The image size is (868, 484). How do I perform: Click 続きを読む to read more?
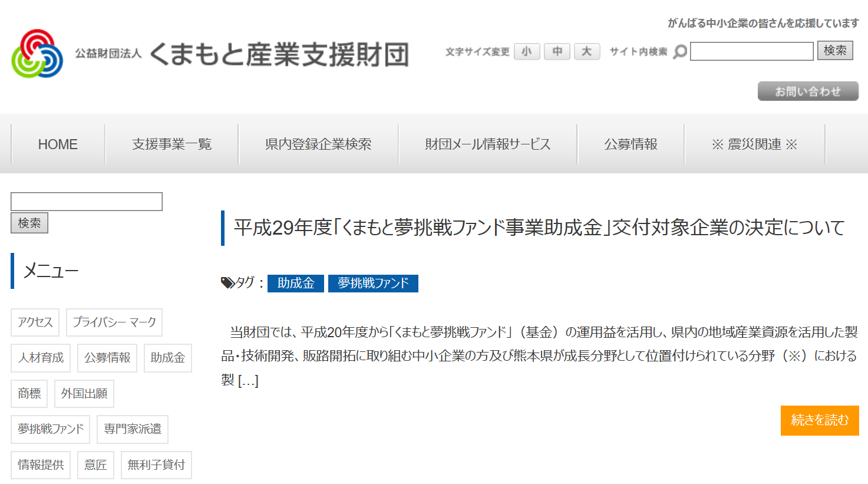tap(819, 420)
